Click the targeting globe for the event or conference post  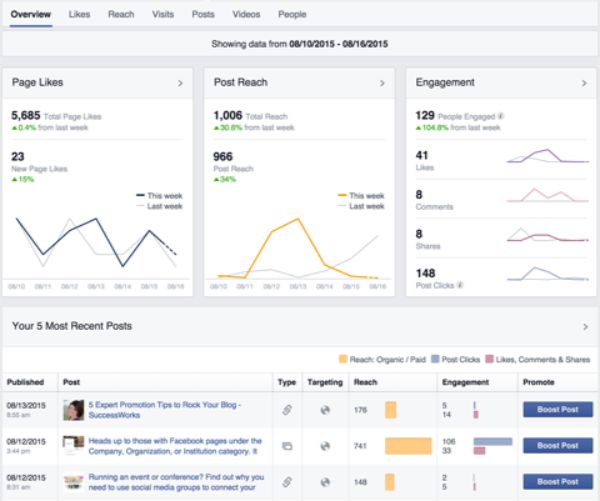tap(324, 481)
